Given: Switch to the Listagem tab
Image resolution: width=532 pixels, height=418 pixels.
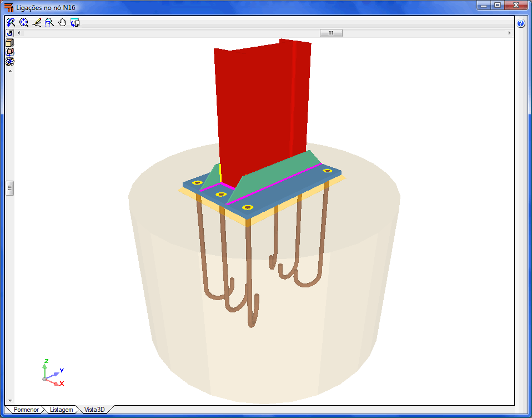Looking at the screenshot, I should tap(61, 410).
